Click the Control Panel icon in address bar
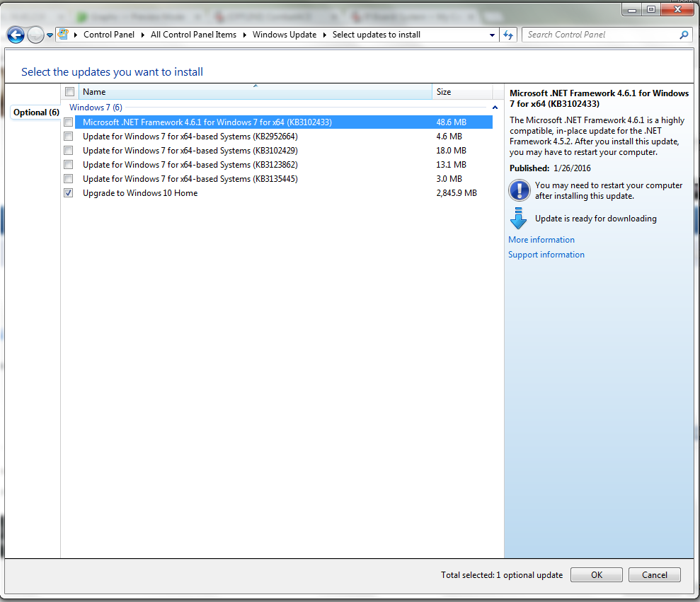Screen dimensions: 700x602 pos(64,35)
